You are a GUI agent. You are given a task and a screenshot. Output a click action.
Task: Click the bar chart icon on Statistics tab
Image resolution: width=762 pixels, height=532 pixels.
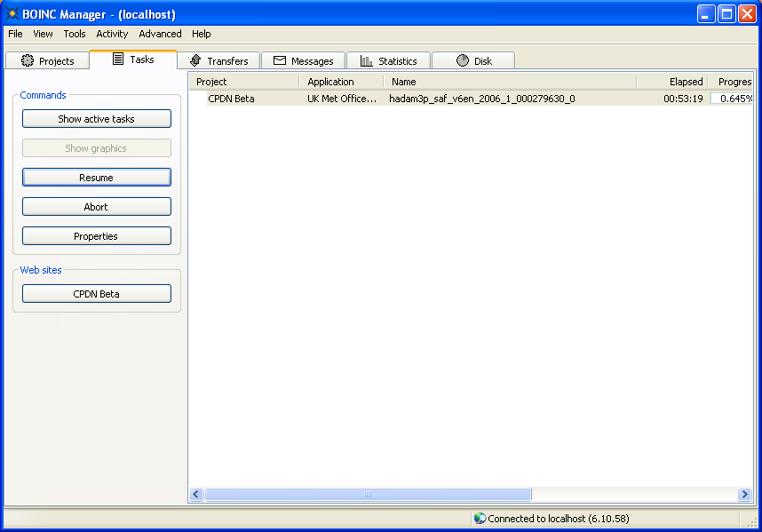click(366, 60)
